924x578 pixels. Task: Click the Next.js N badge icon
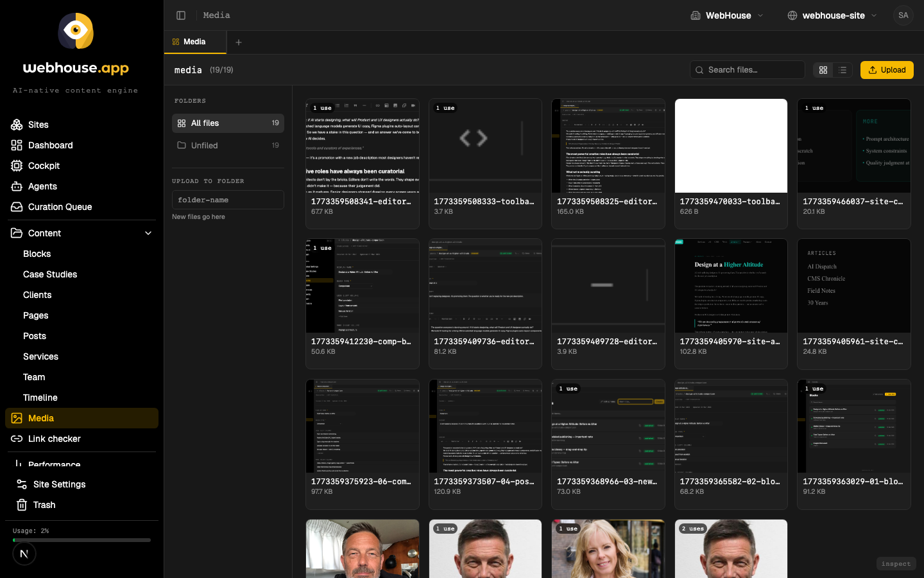click(24, 554)
